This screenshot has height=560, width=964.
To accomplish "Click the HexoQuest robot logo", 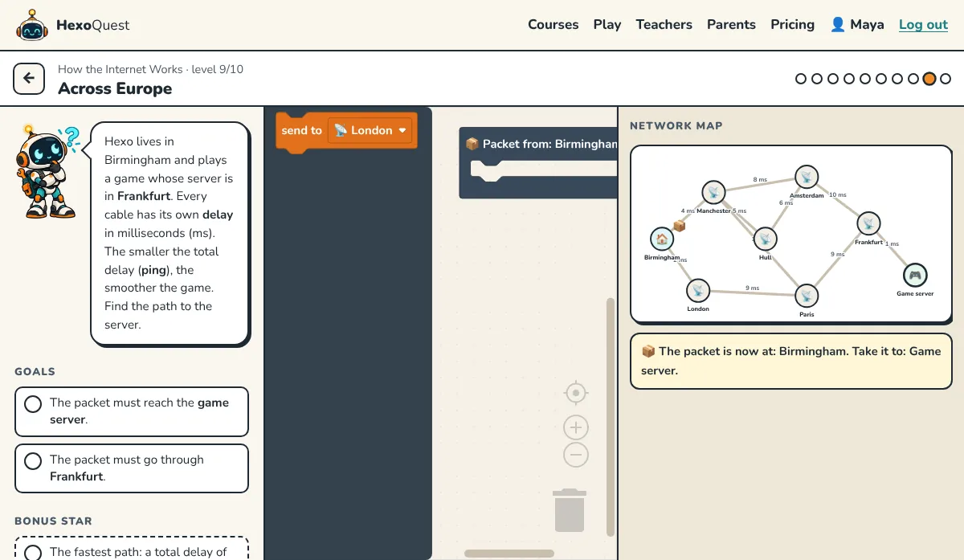I will (31, 25).
